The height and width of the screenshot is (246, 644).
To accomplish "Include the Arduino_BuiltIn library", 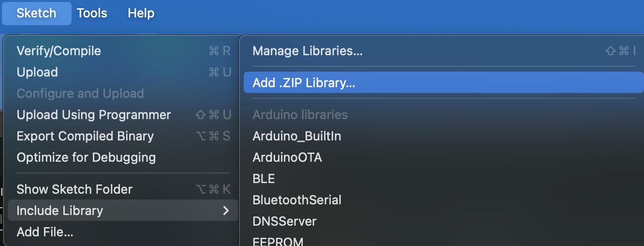I will click(x=297, y=136).
